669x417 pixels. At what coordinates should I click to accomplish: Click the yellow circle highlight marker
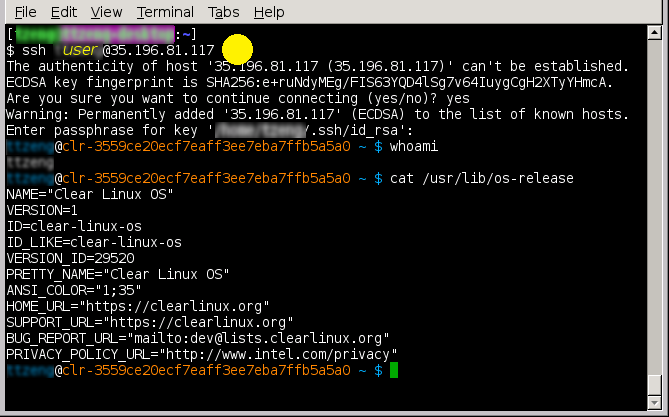tap(237, 50)
